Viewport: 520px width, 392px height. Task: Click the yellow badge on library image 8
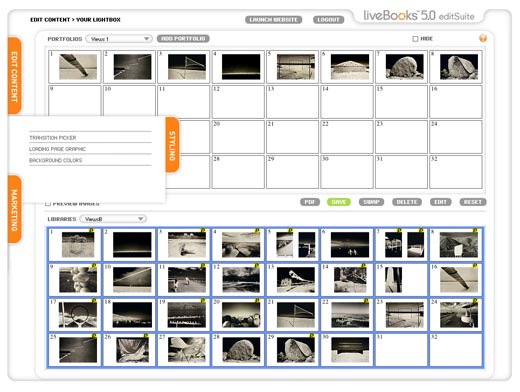pos(475,231)
